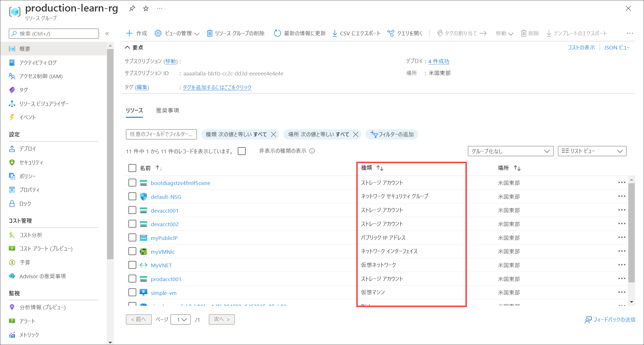Refresh with 最新の情報に更新
644x345 pixels.
[x=300, y=33]
